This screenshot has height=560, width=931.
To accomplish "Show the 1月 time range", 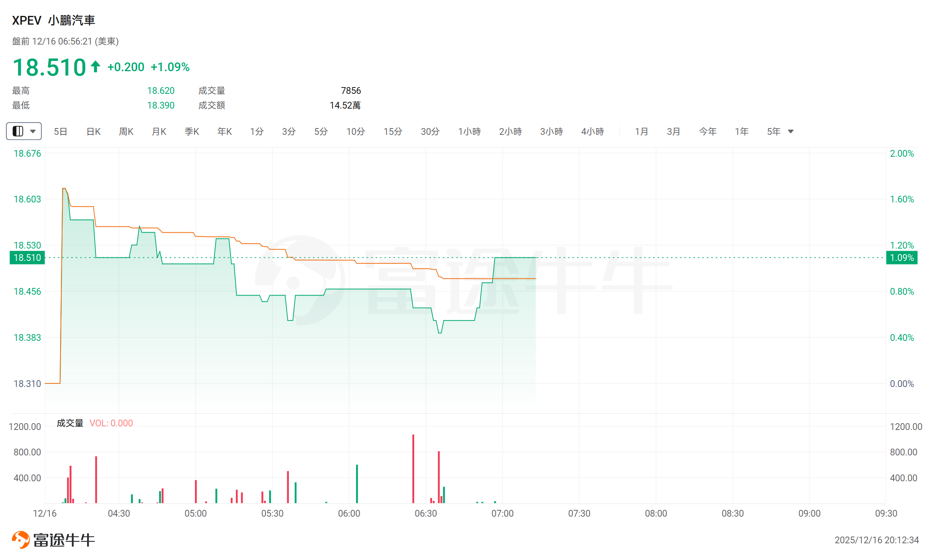I will (641, 132).
